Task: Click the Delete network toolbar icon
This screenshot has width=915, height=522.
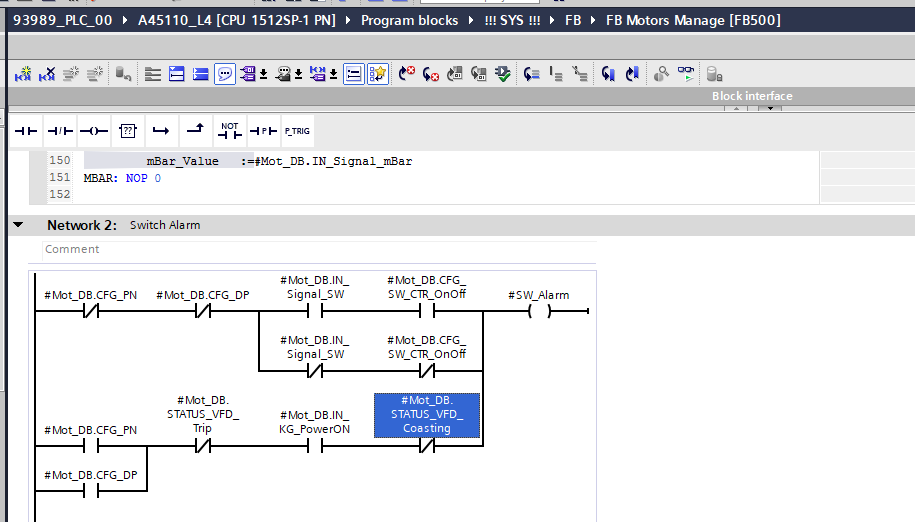Action: pos(47,74)
